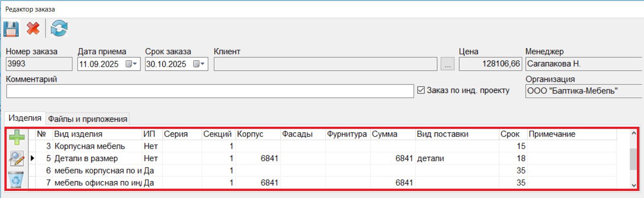Add new item with green plus icon

click(16, 138)
